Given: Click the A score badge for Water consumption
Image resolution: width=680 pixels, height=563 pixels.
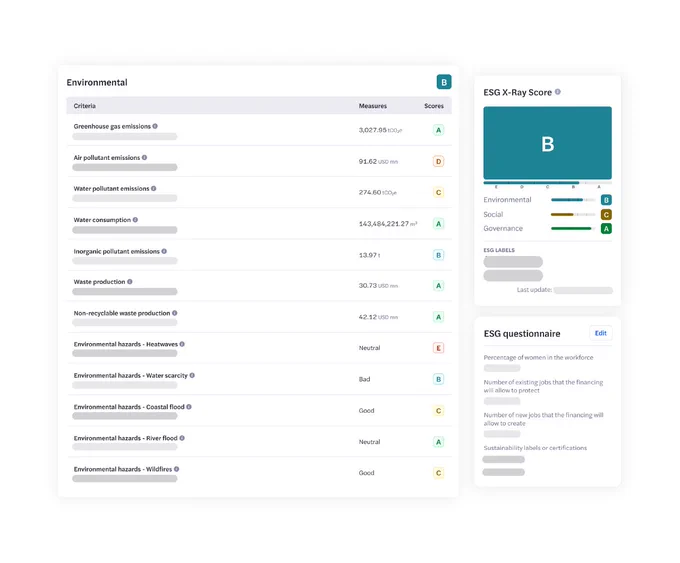Looking at the screenshot, I should click(438, 224).
